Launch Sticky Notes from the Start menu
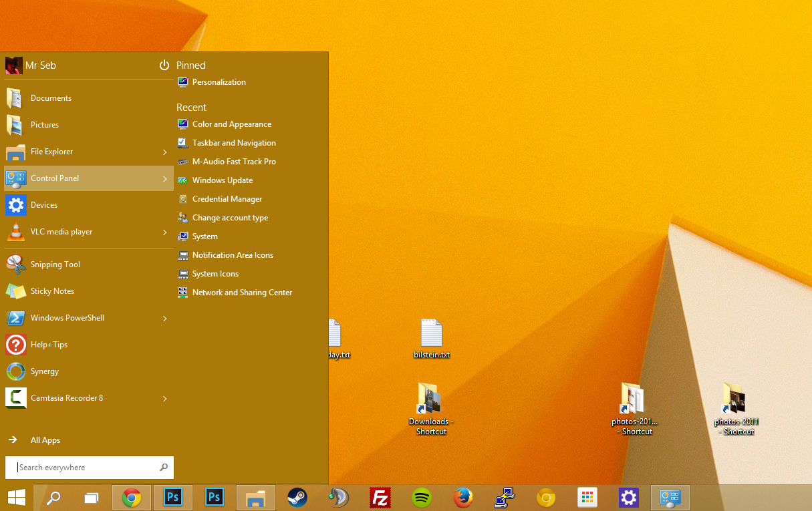This screenshot has height=511, width=812. point(52,291)
